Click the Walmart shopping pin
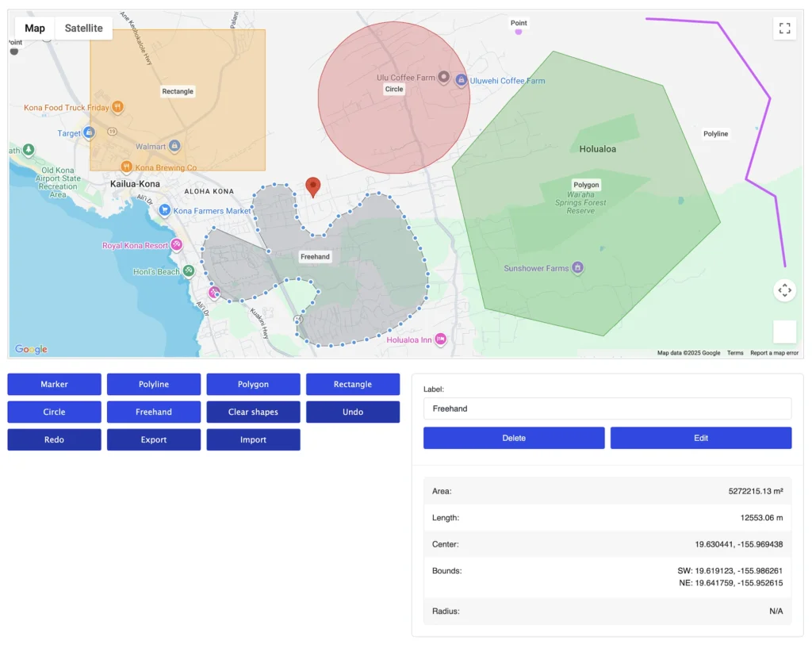Image resolution: width=812 pixels, height=648 pixels. (x=174, y=147)
